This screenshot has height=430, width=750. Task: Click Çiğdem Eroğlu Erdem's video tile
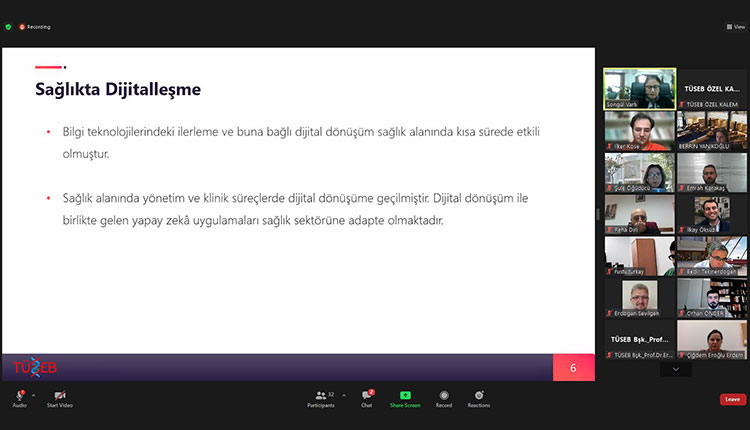click(x=711, y=339)
